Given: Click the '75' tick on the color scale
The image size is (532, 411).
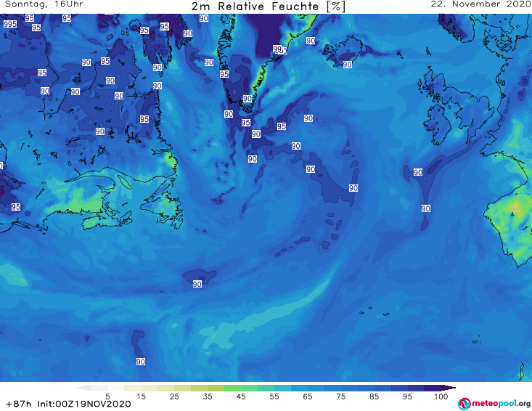Looking at the screenshot, I should pyautogui.click(x=341, y=396).
